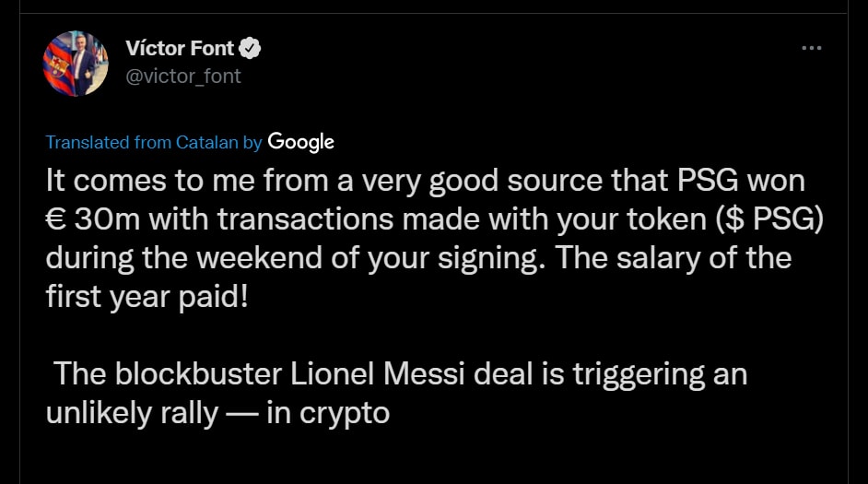The image size is (868, 484).
Task: Click the '€ 30m' amount in tweet
Action: coord(93,219)
